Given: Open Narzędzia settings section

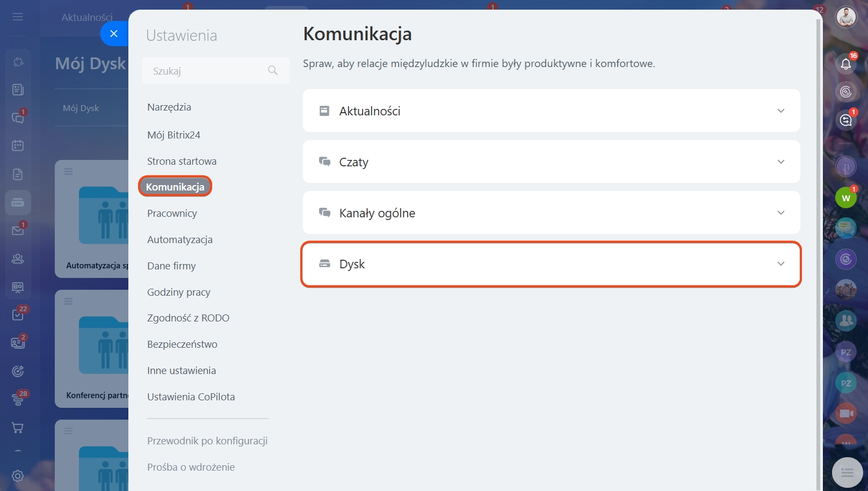Looking at the screenshot, I should (x=169, y=107).
